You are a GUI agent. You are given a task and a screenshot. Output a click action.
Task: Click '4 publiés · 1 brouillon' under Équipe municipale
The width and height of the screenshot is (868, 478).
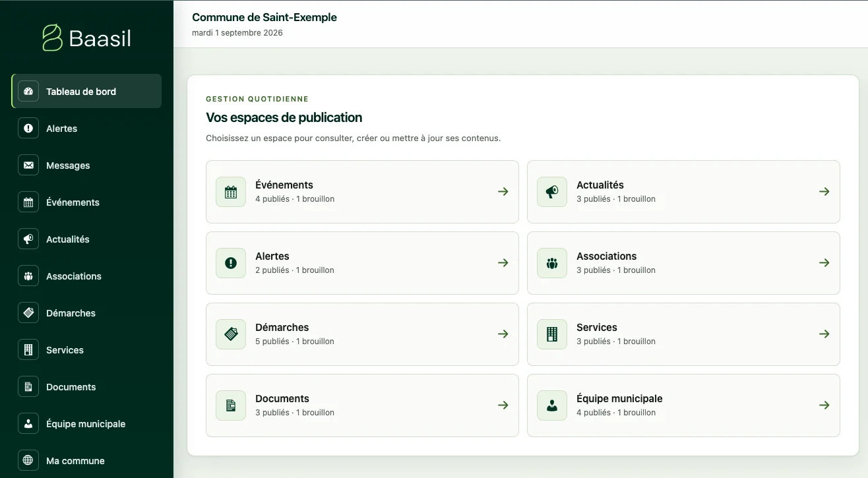point(616,413)
